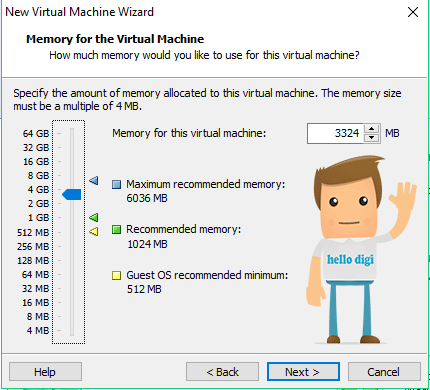This screenshot has width=430, height=390.
Task: Click the 32 GB slider scale label
Action: 36,147
